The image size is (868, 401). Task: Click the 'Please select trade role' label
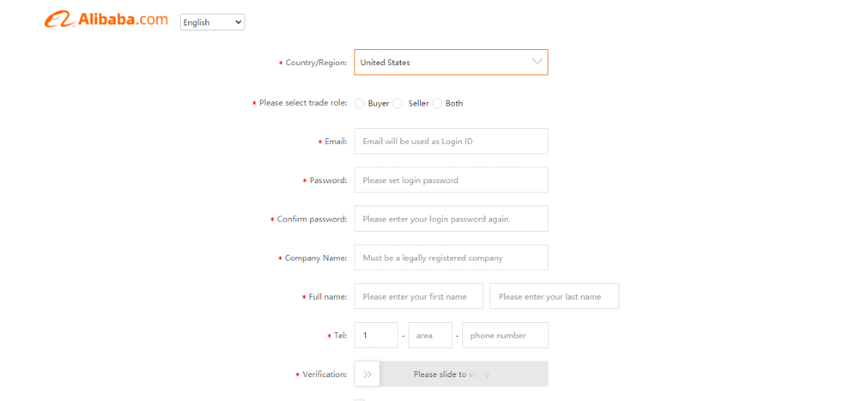click(x=302, y=104)
